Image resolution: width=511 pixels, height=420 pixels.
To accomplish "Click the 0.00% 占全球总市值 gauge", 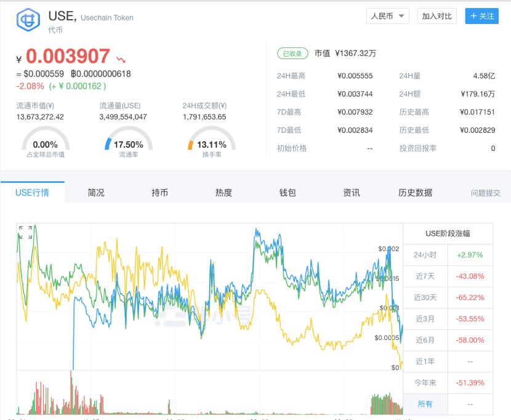I will click(x=46, y=142).
